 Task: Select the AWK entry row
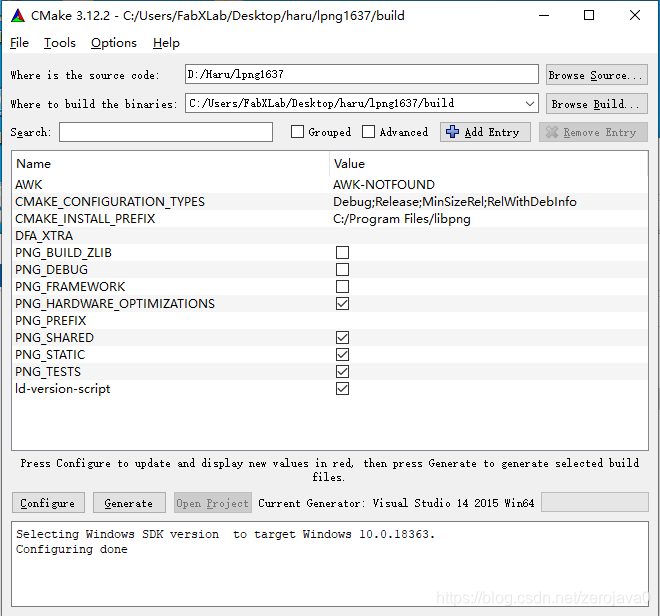(330, 184)
